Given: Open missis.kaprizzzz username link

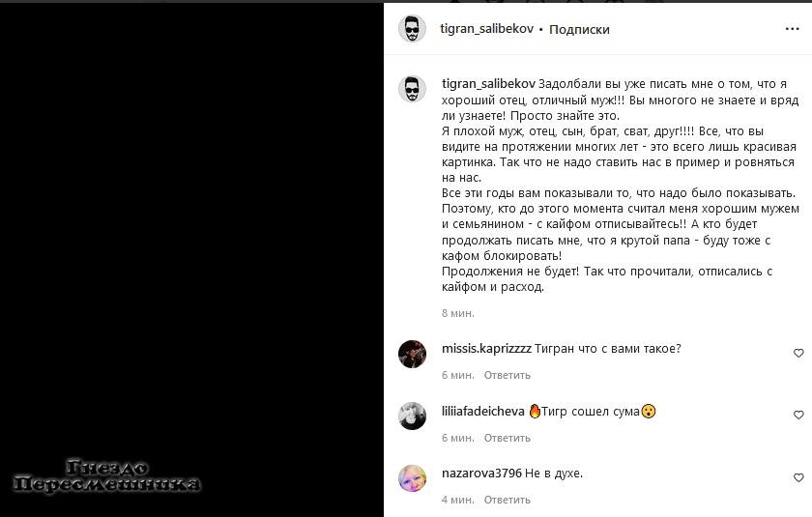Looking at the screenshot, I should click(486, 349).
